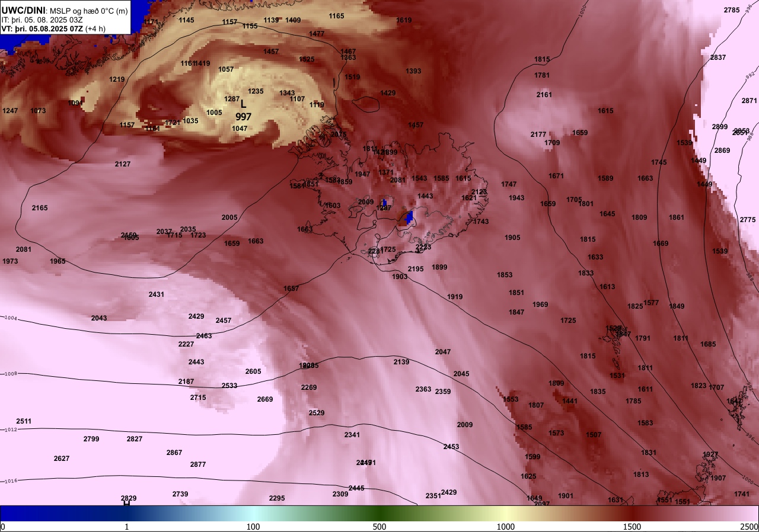
Task: Click the 2500 tick label on the colorbar
Action: tap(749, 527)
